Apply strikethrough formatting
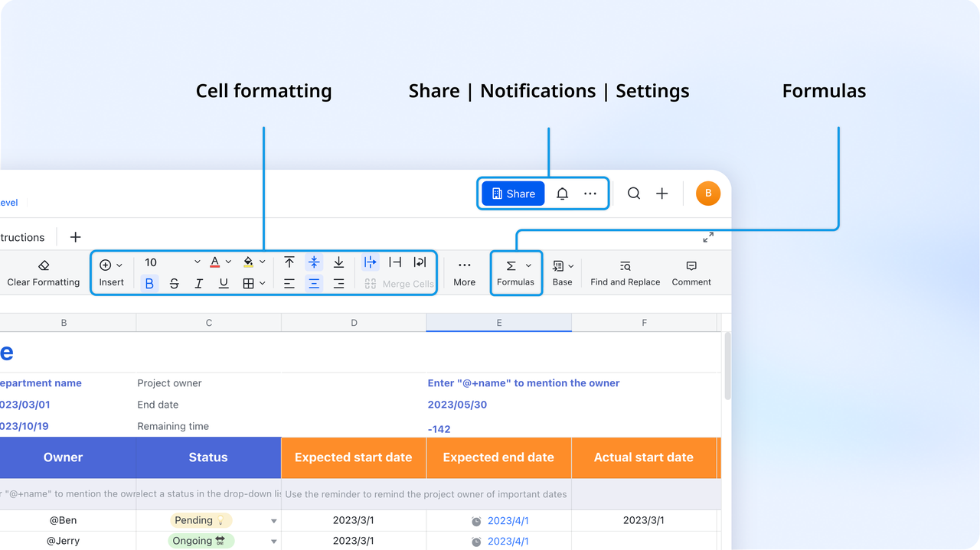The height and width of the screenshot is (550, 980). [175, 283]
